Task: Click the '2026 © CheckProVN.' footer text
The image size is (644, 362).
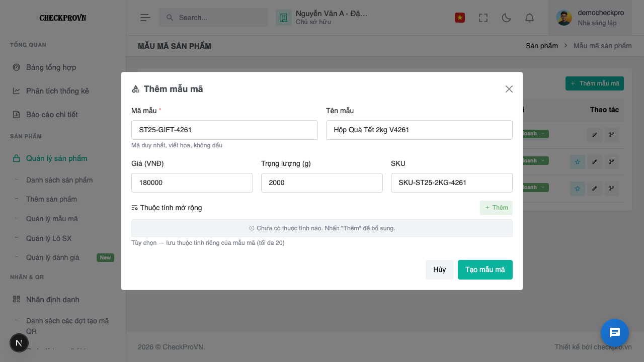Action: click(x=172, y=347)
